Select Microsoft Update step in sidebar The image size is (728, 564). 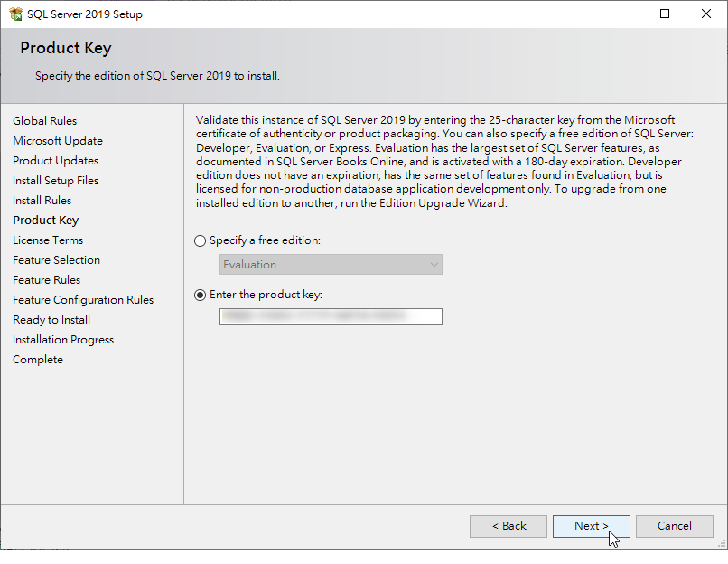click(x=58, y=141)
